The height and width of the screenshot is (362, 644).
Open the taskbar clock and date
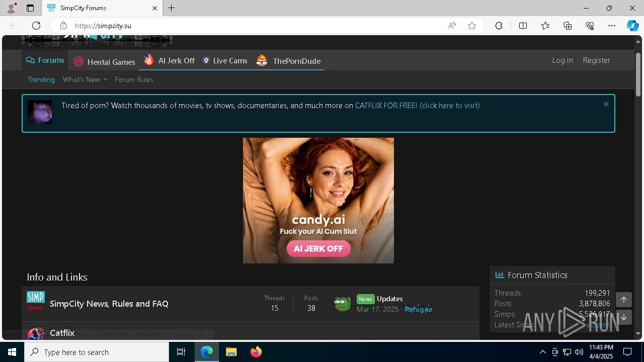coord(601,352)
